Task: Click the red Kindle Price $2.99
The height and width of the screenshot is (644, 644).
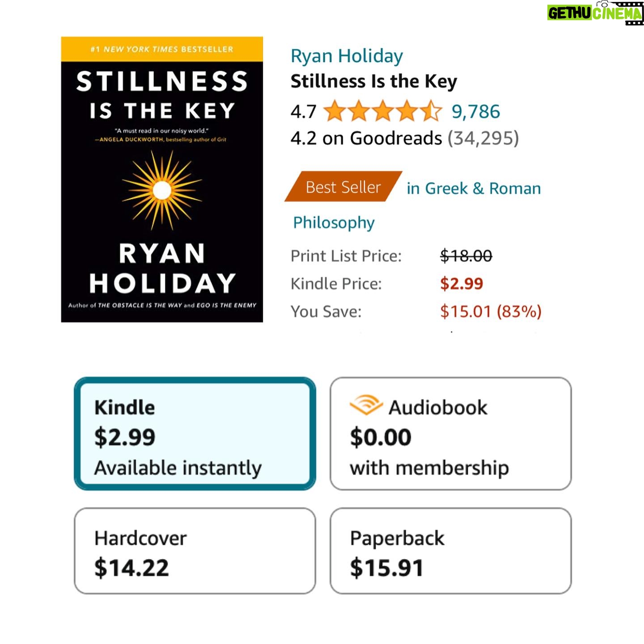Action: (x=462, y=284)
